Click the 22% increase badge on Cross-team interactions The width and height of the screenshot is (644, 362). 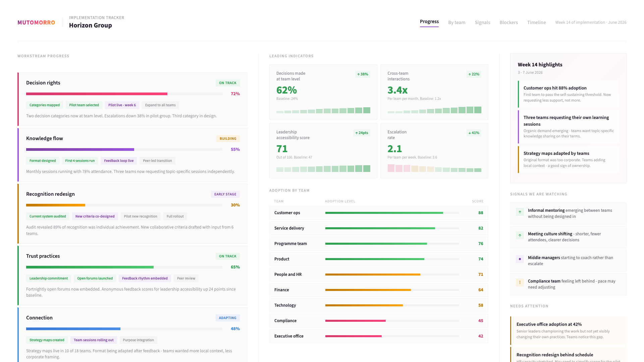point(474,74)
